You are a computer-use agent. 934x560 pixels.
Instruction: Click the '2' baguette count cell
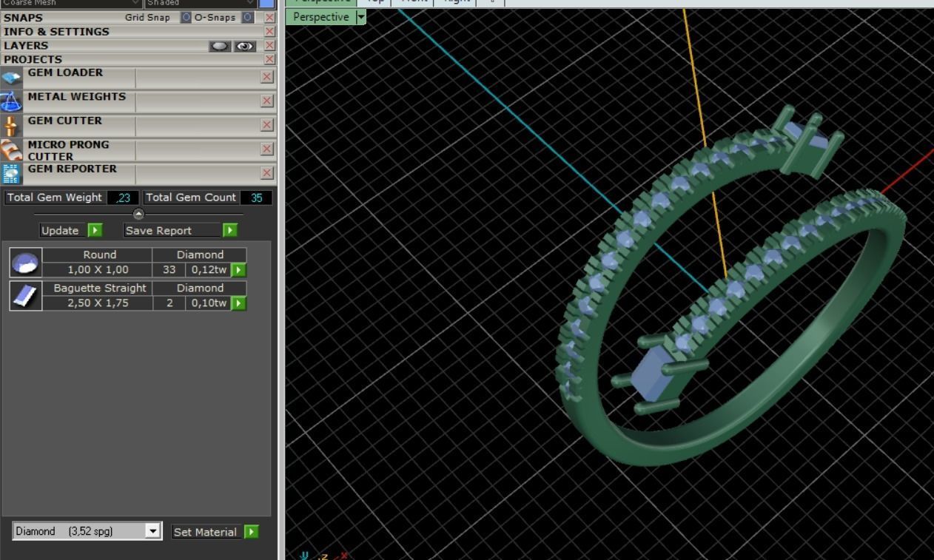pyautogui.click(x=169, y=303)
